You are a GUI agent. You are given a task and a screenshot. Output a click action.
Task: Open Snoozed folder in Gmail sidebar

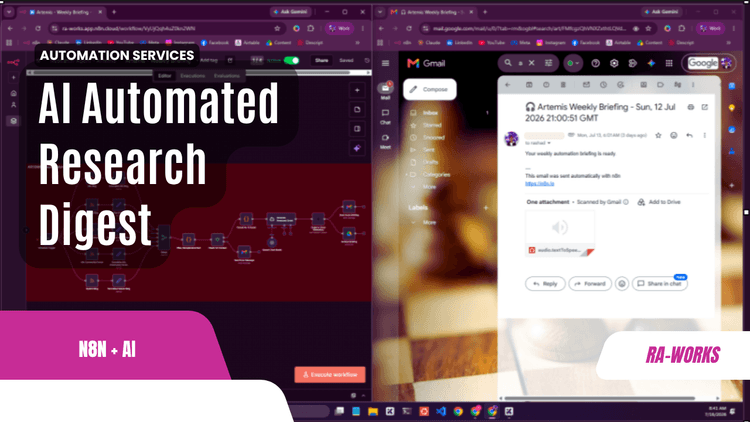(433, 138)
